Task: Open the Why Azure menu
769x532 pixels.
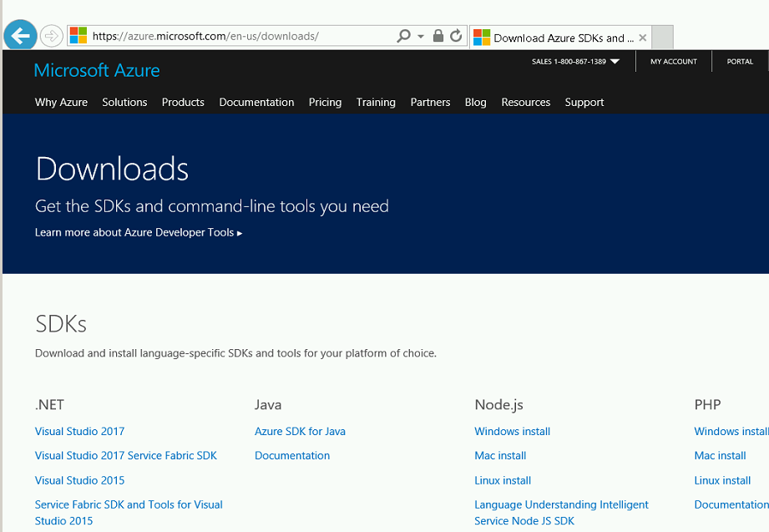Action: [x=61, y=102]
